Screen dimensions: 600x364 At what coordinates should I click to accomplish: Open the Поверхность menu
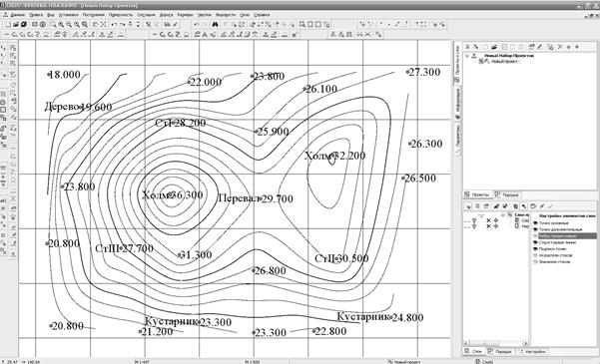(x=121, y=15)
